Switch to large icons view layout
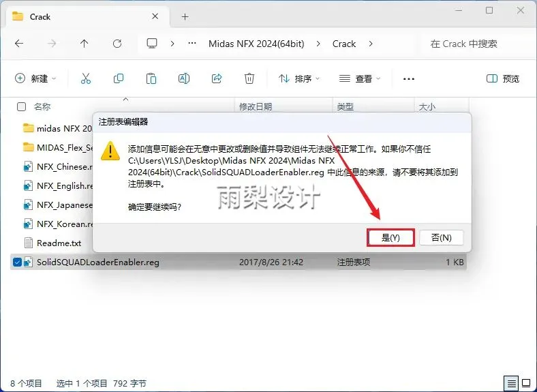The width and height of the screenshot is (537, 392). tap(526, 383)
